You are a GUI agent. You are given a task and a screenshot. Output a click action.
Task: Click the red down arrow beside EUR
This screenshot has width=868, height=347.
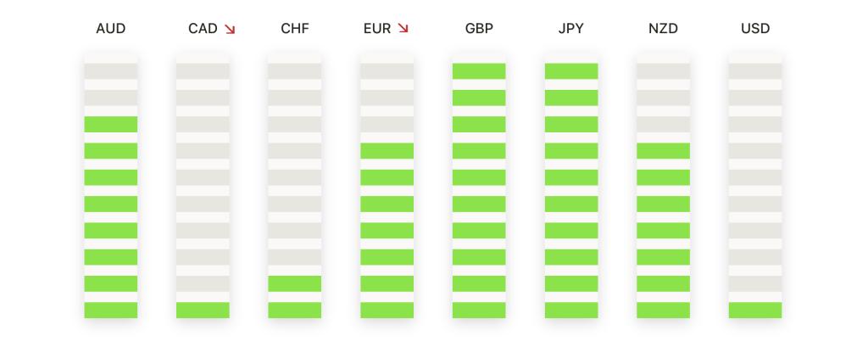(403, 29)
